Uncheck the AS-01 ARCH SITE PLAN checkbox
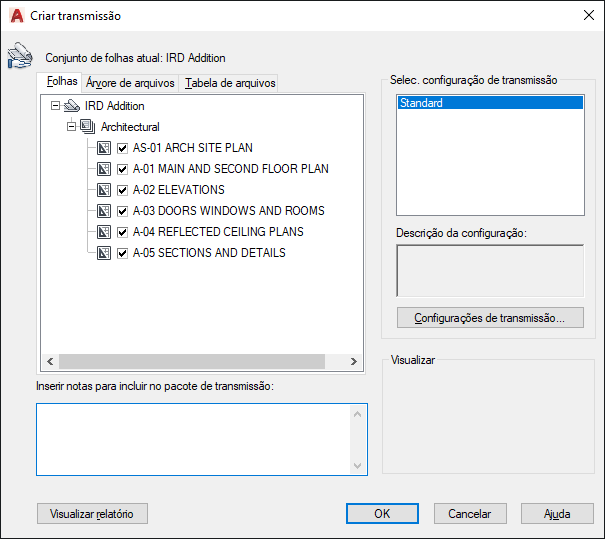The width and height of the screenshot is (605, 539). click(x=122, y=148)
